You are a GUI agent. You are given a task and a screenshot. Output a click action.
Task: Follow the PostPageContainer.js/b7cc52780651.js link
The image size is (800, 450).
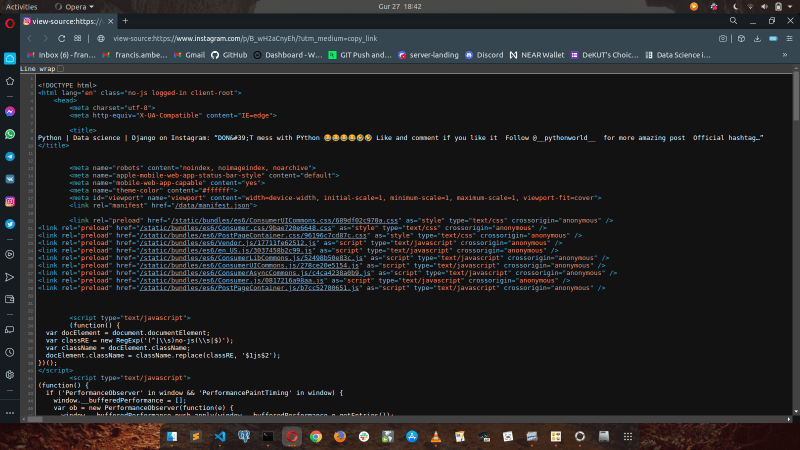pos(249,288)
